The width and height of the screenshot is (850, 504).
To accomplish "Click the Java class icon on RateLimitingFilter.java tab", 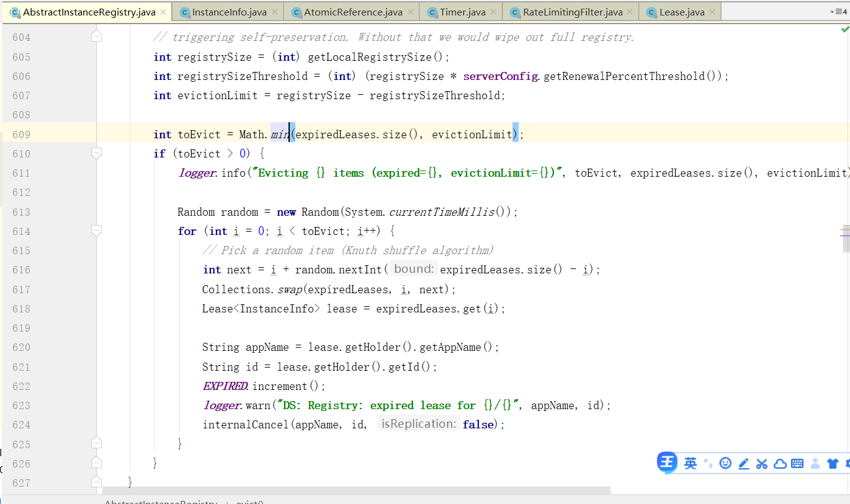I will coord(516,12).
